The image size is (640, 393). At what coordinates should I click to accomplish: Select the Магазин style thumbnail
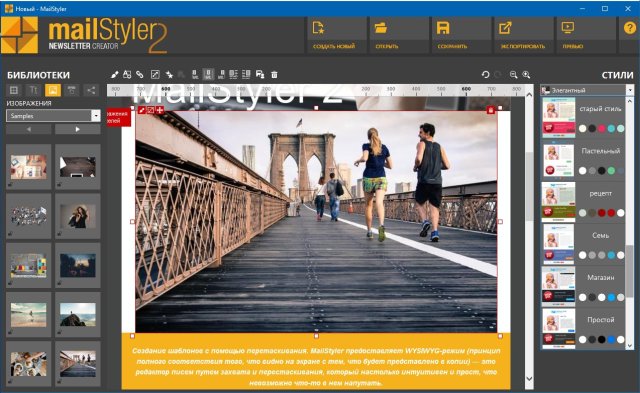tap(558, 286)
